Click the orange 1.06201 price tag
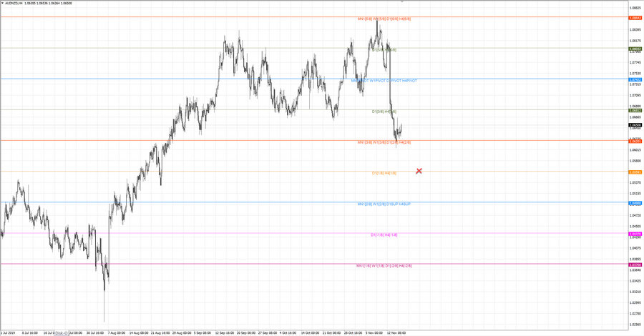This screenshot has height=336, width=644. click(x=635, y=141)
